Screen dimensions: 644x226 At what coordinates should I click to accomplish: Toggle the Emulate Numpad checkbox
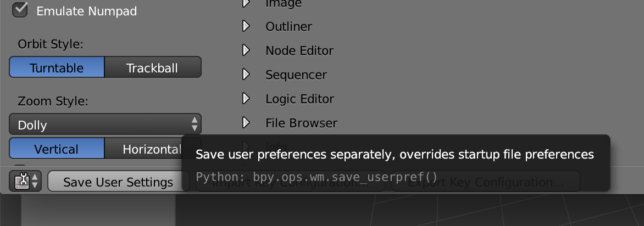click(x=20, y=9)
